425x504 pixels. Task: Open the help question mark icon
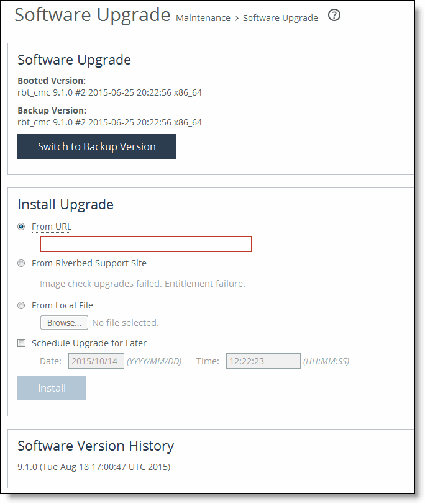(334, 15)
